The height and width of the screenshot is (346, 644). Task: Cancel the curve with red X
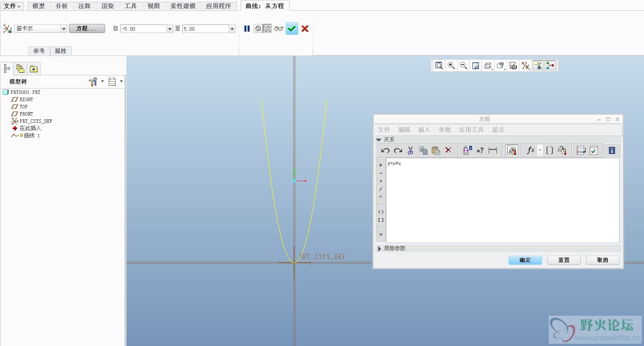[x=305, y=28]
